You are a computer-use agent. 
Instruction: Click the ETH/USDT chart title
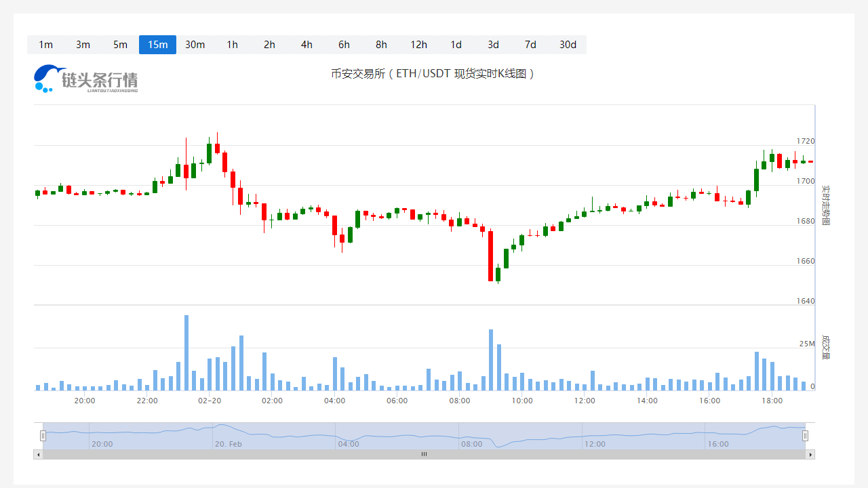[433, 74]
